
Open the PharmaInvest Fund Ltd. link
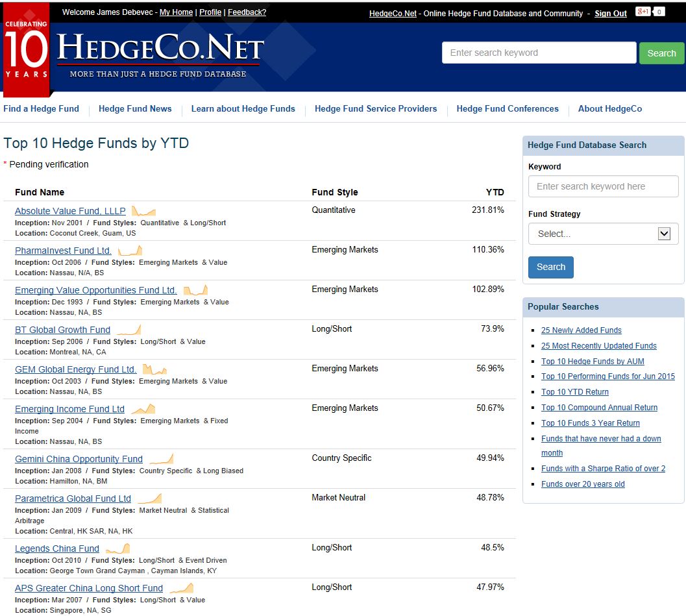pos(63,251)
